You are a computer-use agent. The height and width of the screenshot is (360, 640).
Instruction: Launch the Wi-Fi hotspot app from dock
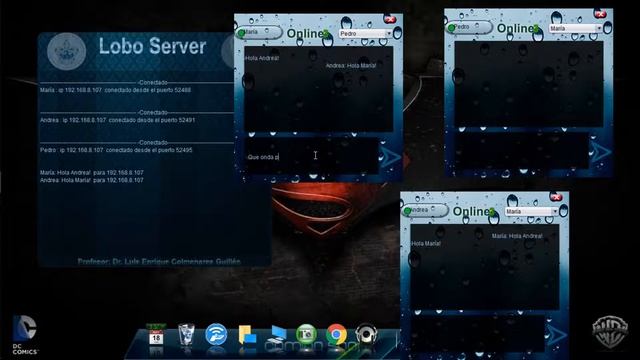click(x=216, y=334)
